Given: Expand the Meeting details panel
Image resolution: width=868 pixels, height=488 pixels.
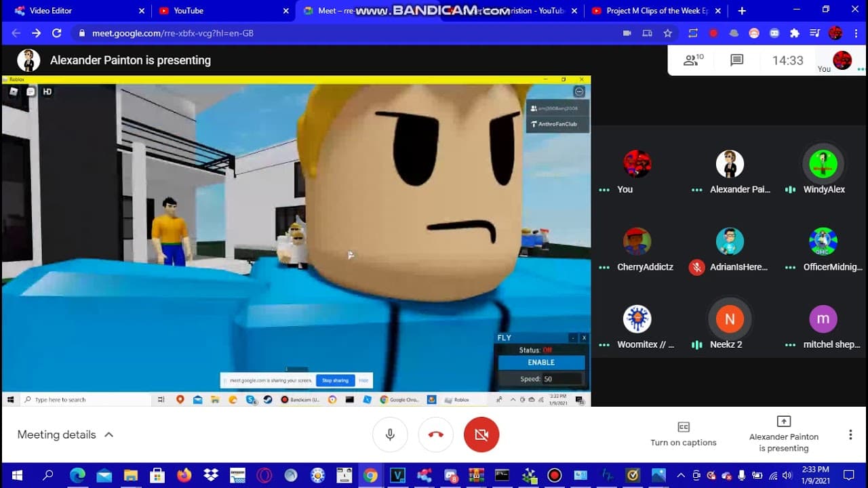Looking at the screenshot, I should coord(65,434).
